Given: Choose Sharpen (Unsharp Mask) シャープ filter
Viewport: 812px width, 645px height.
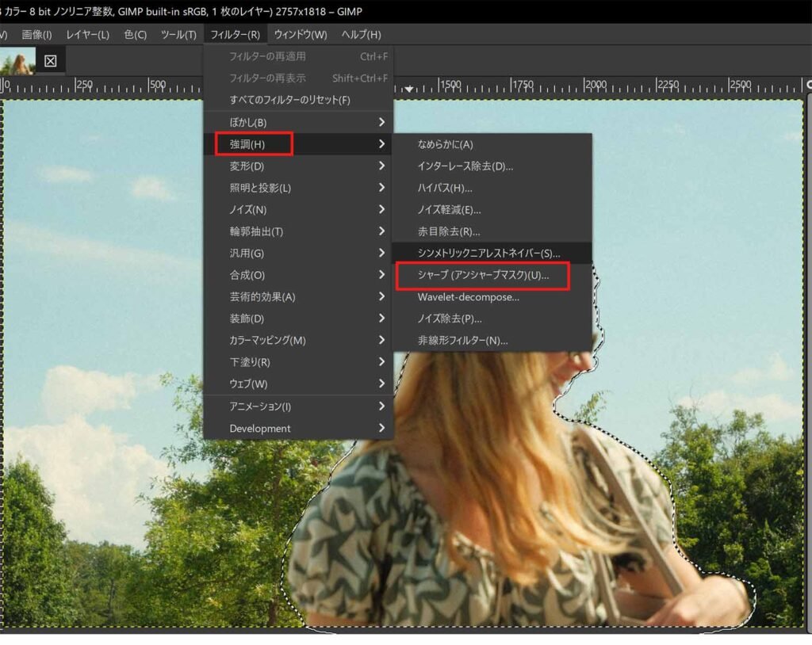Looking at the screenshot, I should [482, 275].
